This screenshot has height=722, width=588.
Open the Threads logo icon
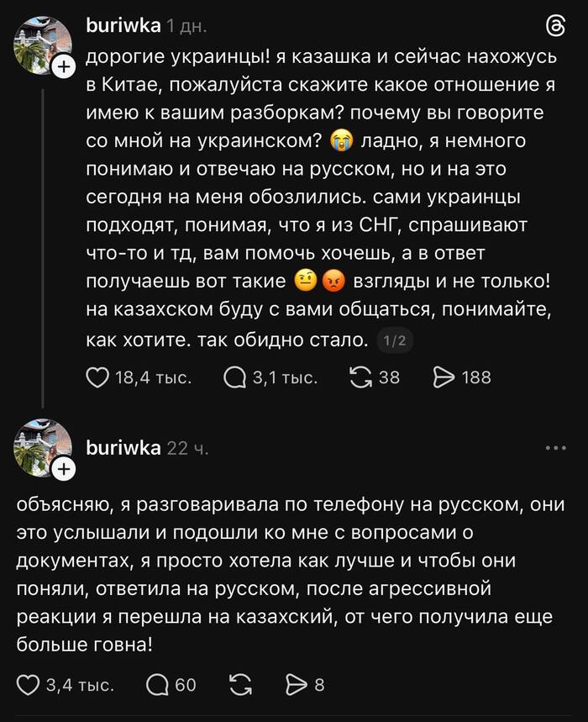(x=555, y=27)
